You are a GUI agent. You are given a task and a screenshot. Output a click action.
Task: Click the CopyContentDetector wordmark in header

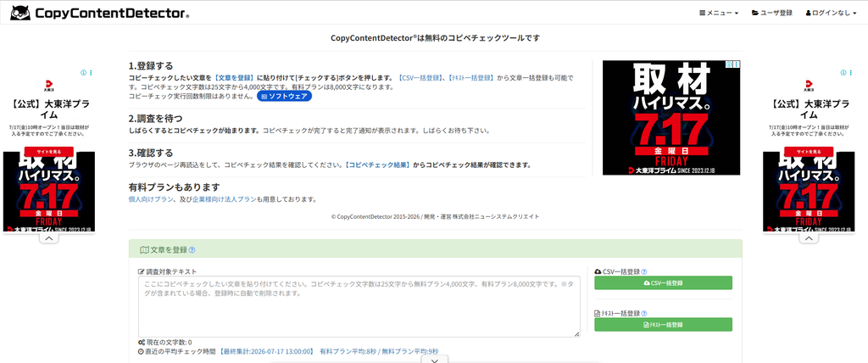pyautogui.click(x=113, y=13)
